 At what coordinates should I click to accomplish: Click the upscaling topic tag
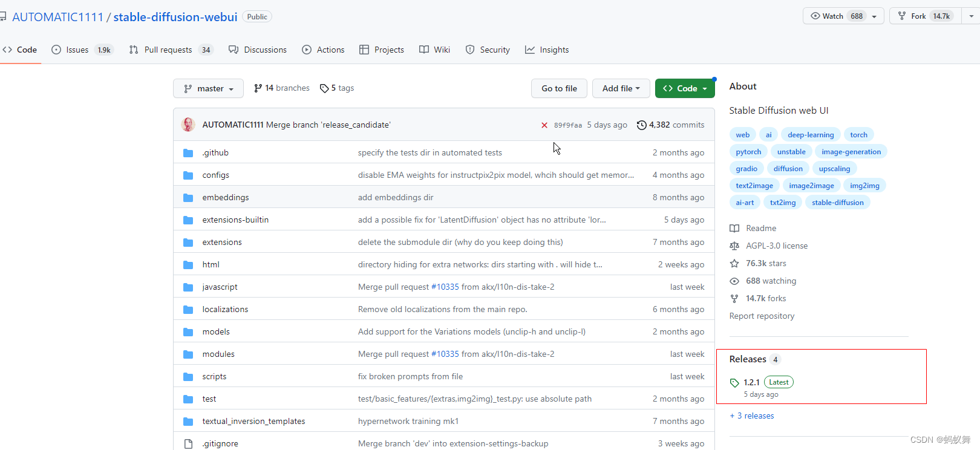tap(834, 169)
